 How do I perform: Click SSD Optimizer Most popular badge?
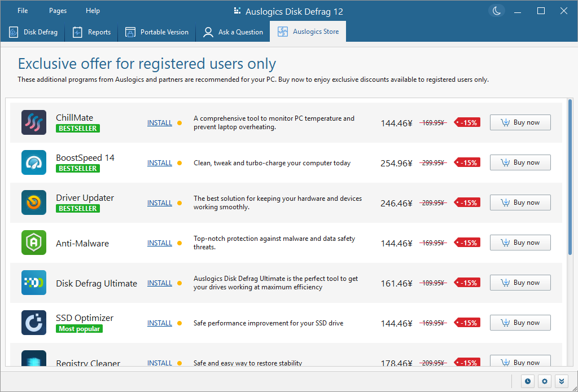coord(79,329)
